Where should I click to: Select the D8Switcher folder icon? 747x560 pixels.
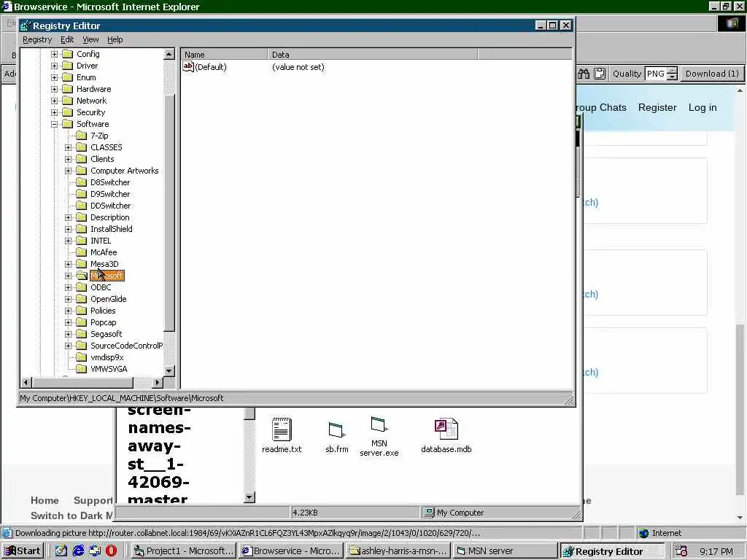(x=82, y=182)
